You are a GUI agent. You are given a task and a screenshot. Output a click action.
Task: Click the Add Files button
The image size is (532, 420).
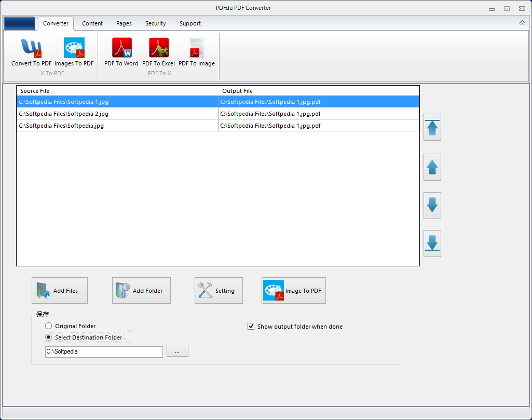[x=60, y=290]
